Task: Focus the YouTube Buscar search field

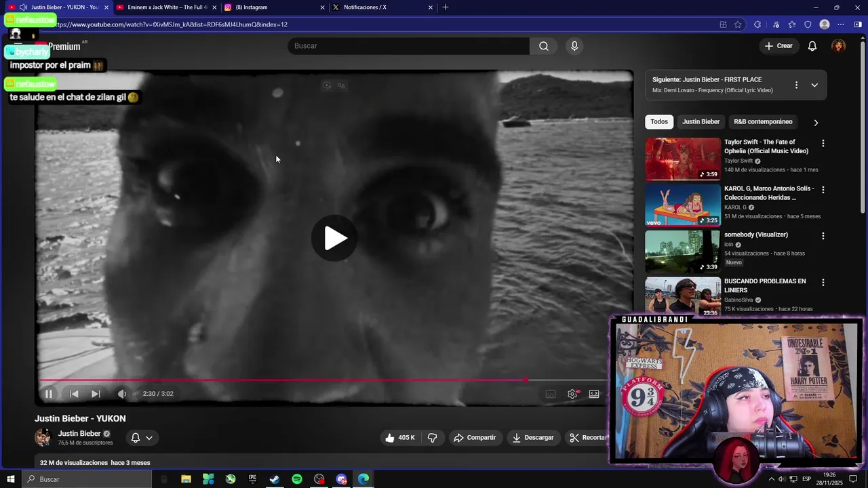Action: click(x=408, y=46)
